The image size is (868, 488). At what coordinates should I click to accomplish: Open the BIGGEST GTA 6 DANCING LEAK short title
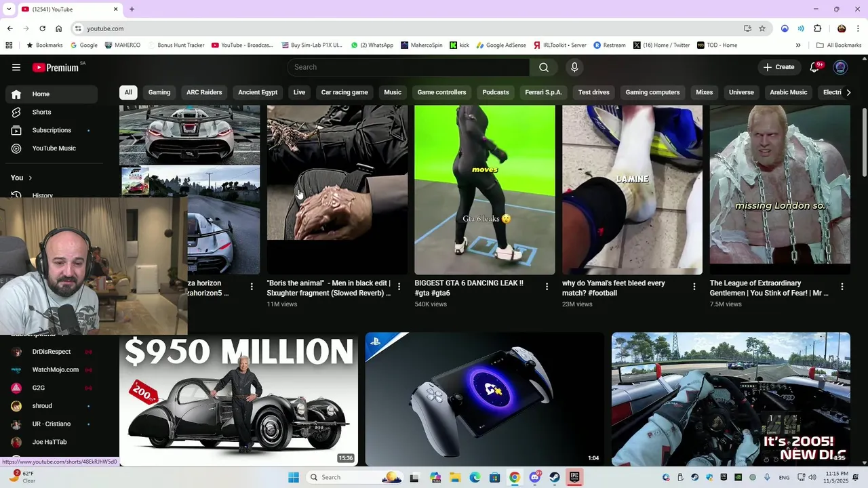pos(469,288)
